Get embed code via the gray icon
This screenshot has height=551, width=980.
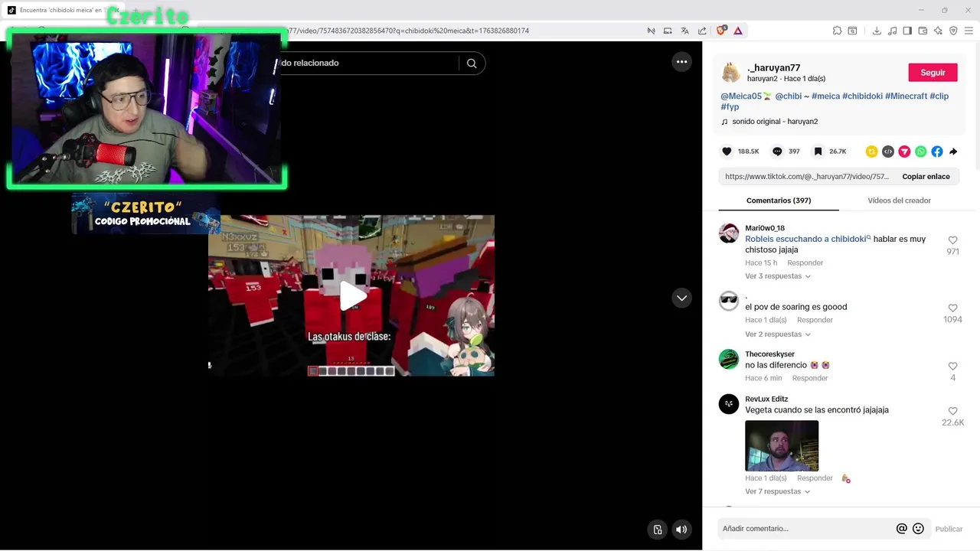click(x=888, y=152)
